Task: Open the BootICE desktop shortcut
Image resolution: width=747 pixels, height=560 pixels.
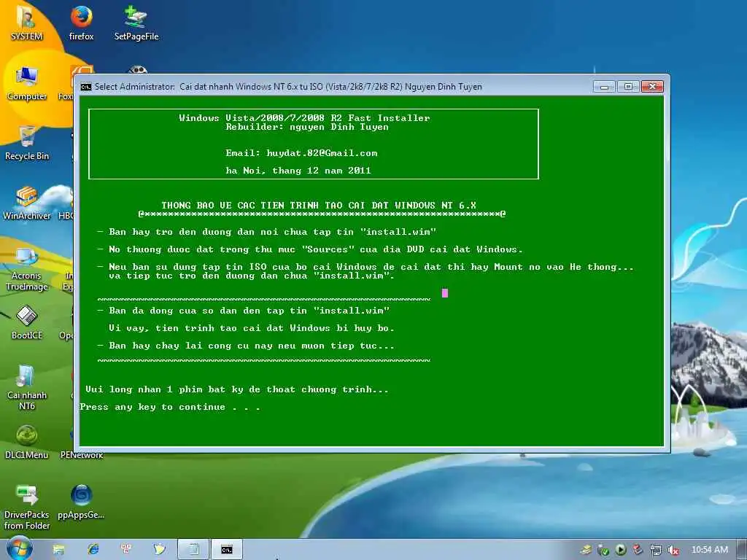Action: 27,322
